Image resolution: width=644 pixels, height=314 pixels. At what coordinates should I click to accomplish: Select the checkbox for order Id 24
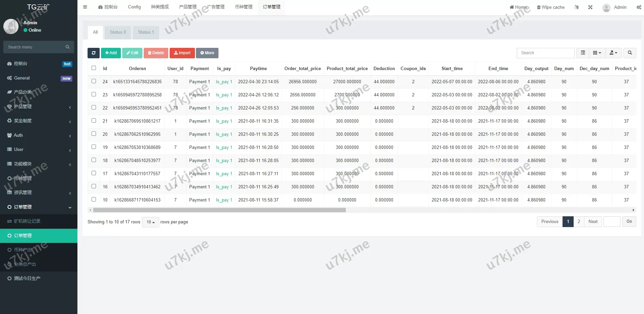tap(94, 81)
